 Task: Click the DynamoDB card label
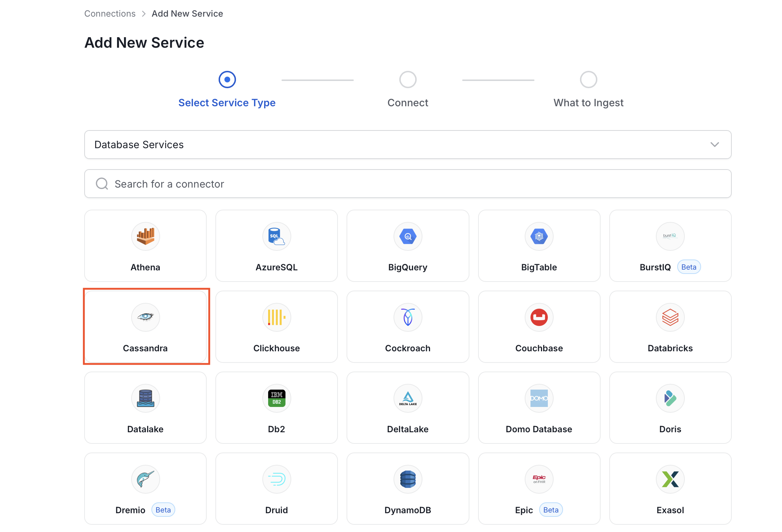click(x=408, y=510)
